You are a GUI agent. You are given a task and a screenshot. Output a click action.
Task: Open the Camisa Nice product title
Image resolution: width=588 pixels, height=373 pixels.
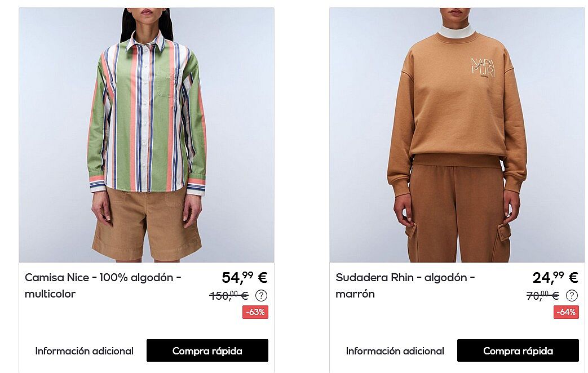pos(103,286)
